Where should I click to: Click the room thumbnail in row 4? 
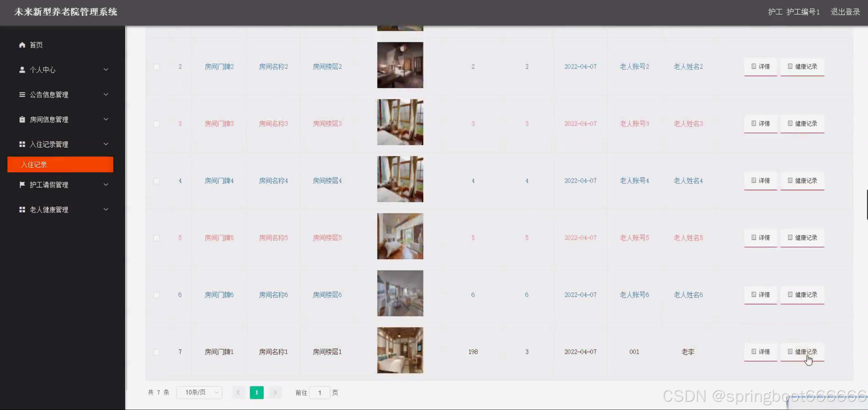tap(400, 179)
